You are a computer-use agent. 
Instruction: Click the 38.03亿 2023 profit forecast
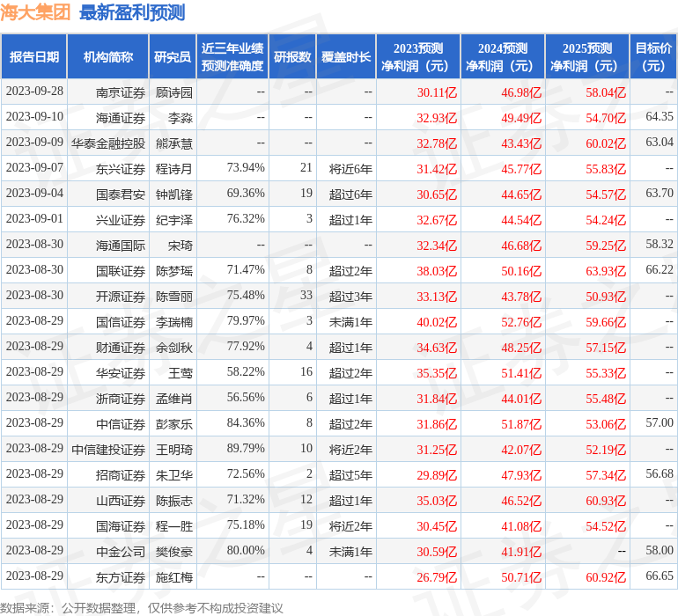click(x=437, y=271)
